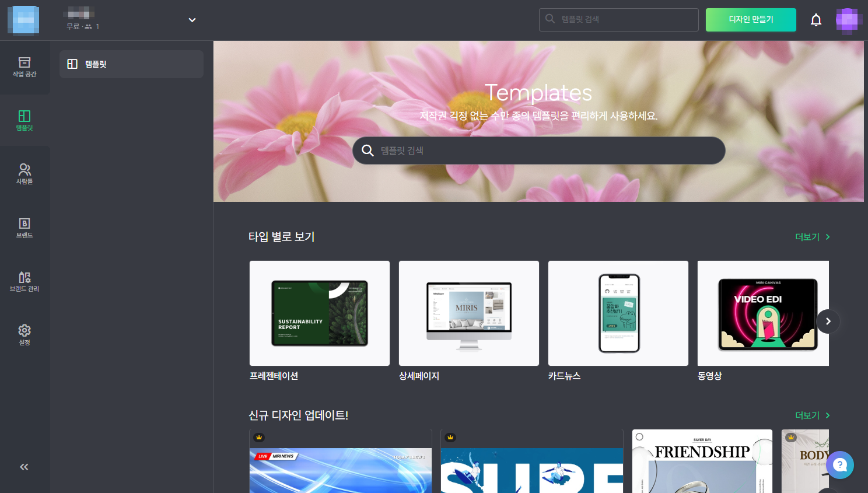The image size is (868, 493).
Task: Click the 프레젠테이션 label text
Action: click(274, 376)
